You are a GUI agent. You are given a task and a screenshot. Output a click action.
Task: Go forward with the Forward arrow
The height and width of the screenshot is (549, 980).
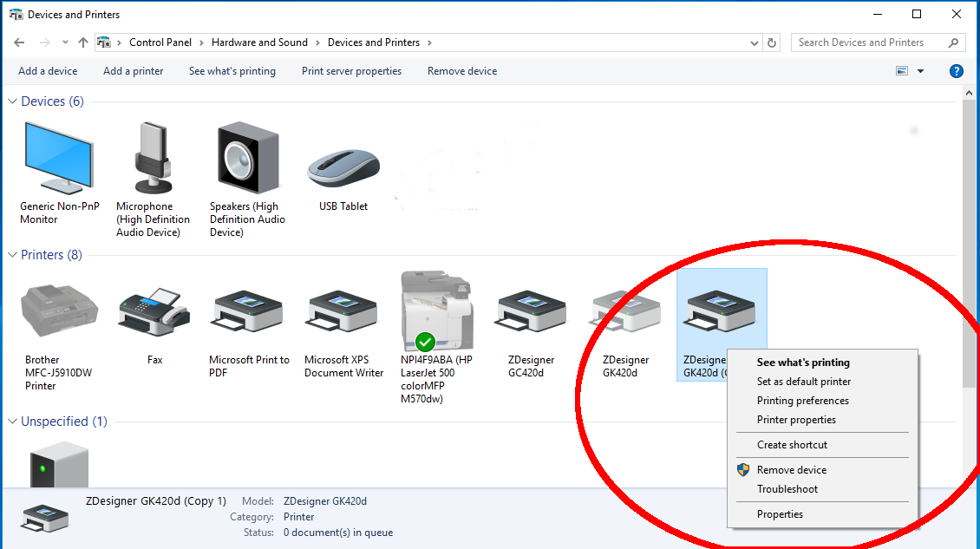44,42
